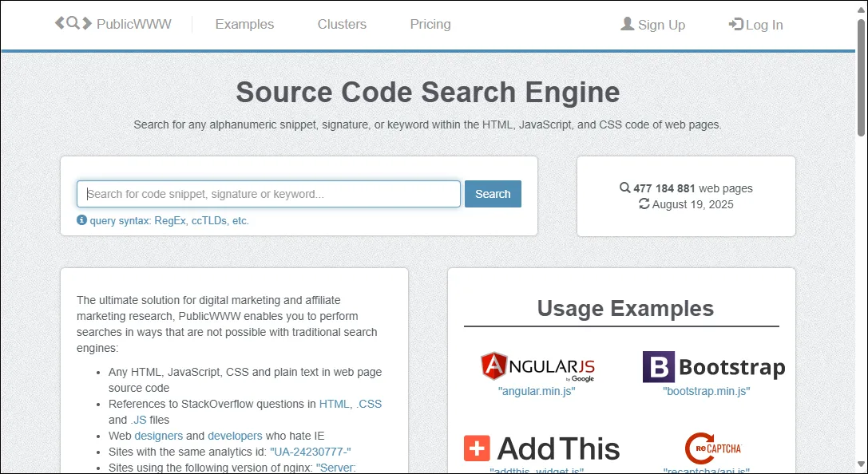This screenshot has width=868, height=474.
Task: Click the blue Search button
Action: [493, 194]
